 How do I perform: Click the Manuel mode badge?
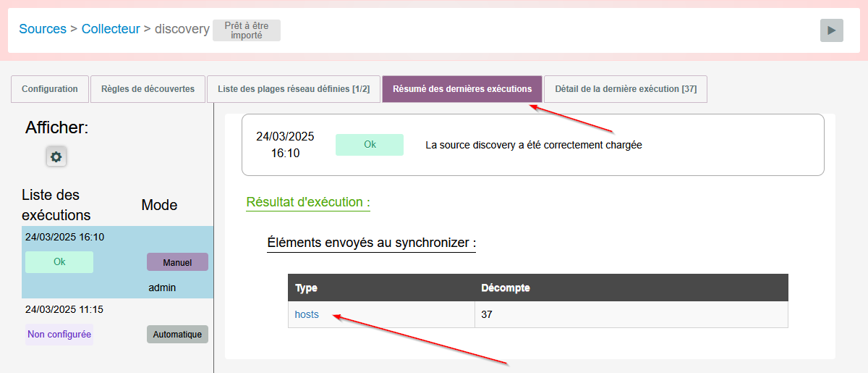[x=177, y=262]
